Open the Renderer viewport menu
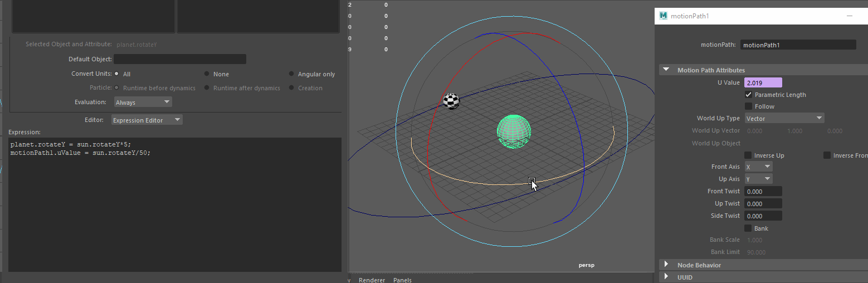Viewport: 868px width, 283px height. tap(372, 280)
